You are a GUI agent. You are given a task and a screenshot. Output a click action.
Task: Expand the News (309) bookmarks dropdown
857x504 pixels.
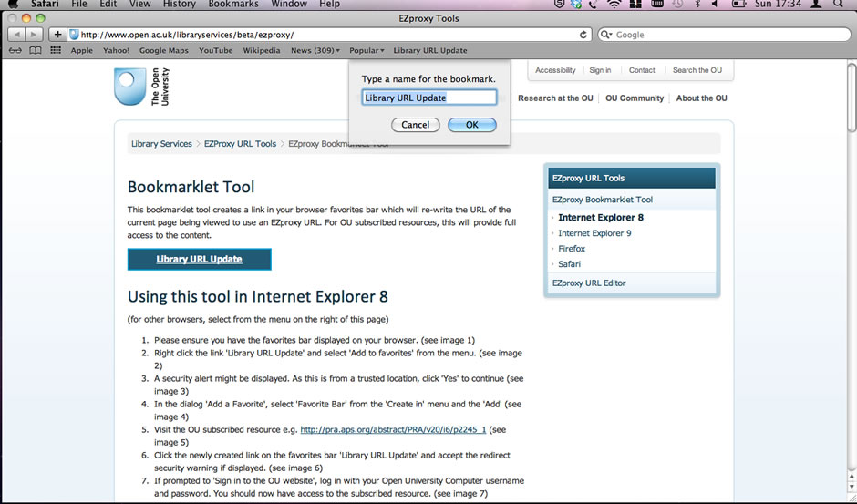(x=315, y=50)
